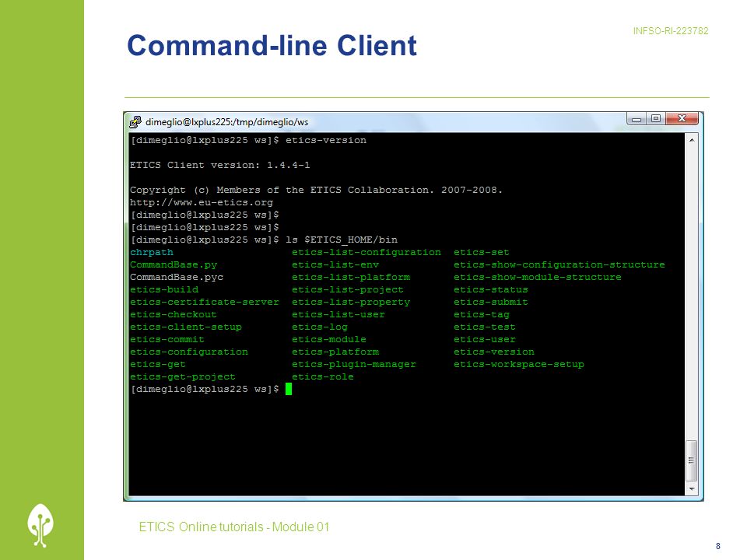
Task: Click the 'etics-certificate-server' entry
Action: 205,302
